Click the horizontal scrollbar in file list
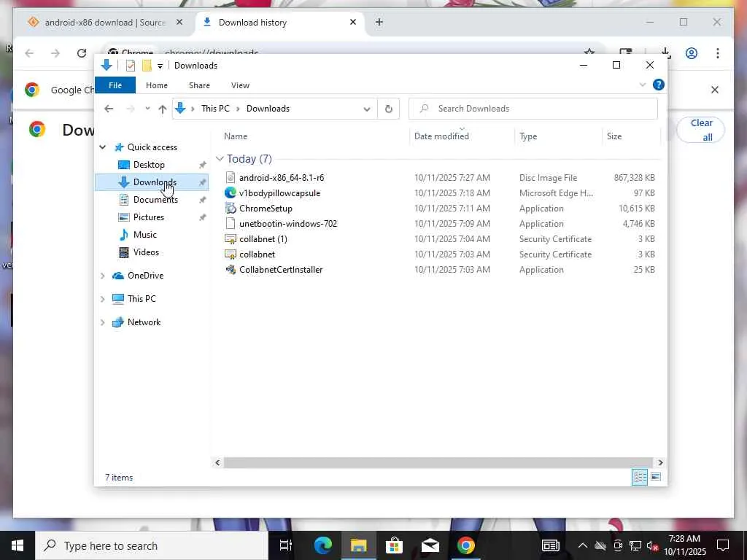Viewport: 747px width, 560px height. coord(438,462)
